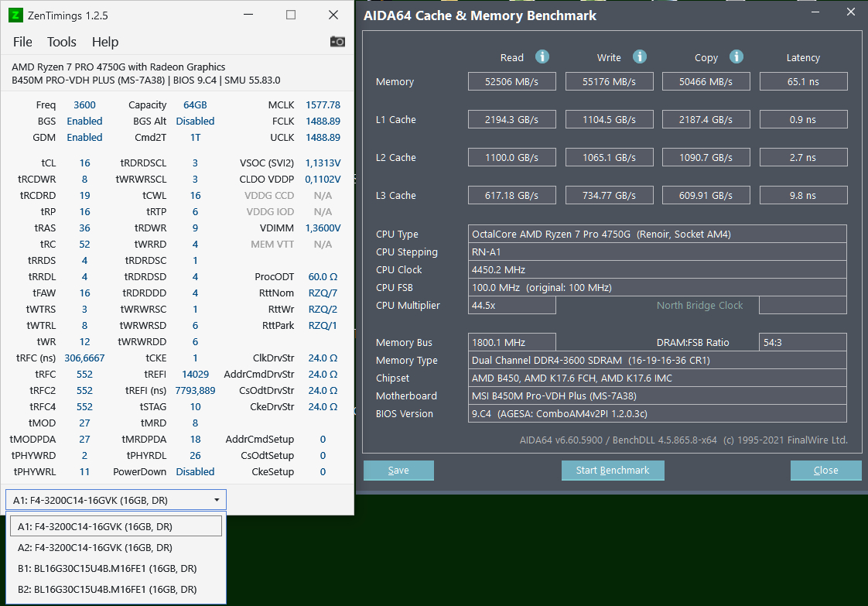Click Capacity value 64GB

coord(196,104)
